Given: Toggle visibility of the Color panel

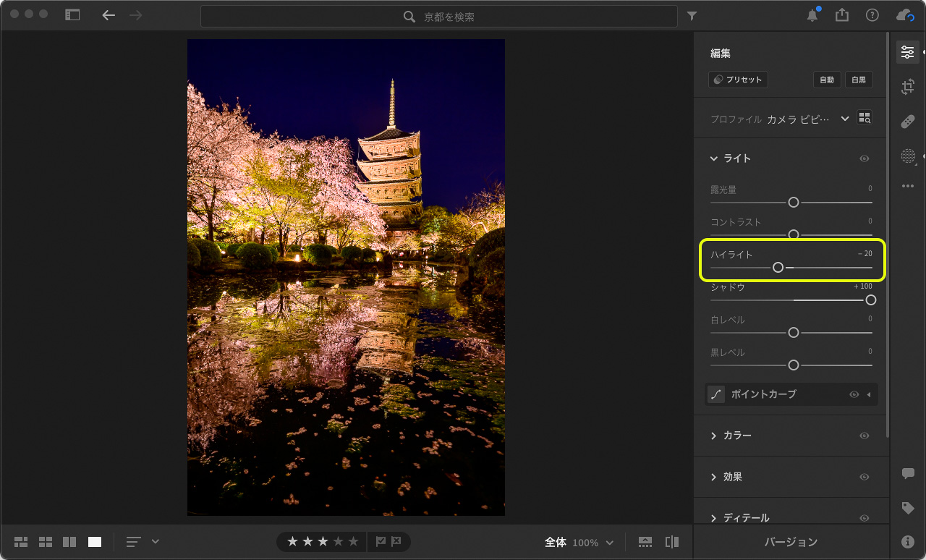Looking at the screenshot, I should (x=864, y=435).
